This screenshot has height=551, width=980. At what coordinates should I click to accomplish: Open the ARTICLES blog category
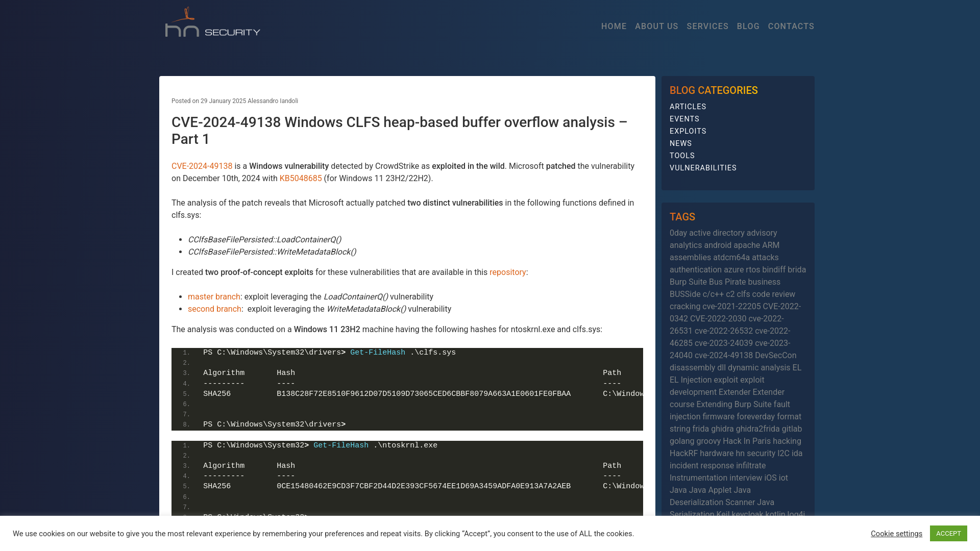click(x=688, y=106)
